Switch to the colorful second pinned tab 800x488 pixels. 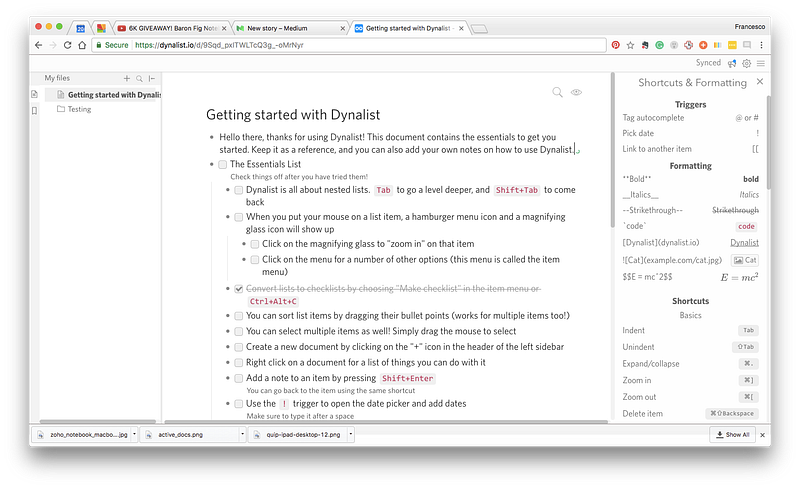point(101,28)
